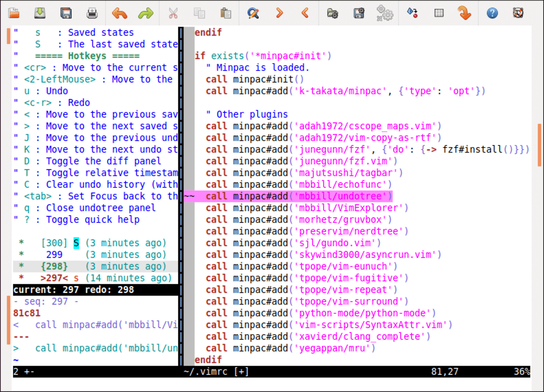Click the Save Session icon
544x392 pixels.
click(x=359, y=13)
